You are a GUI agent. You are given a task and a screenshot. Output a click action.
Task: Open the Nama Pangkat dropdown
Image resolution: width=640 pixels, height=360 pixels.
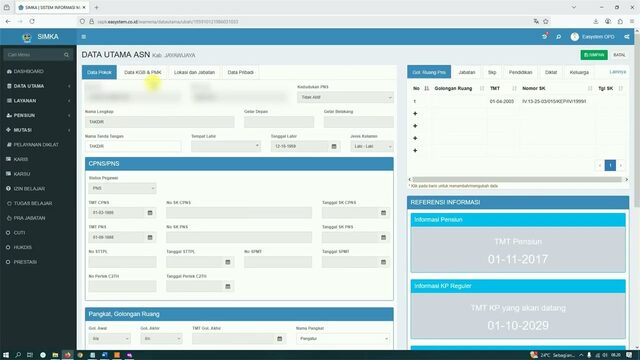[x=343, y=338]
